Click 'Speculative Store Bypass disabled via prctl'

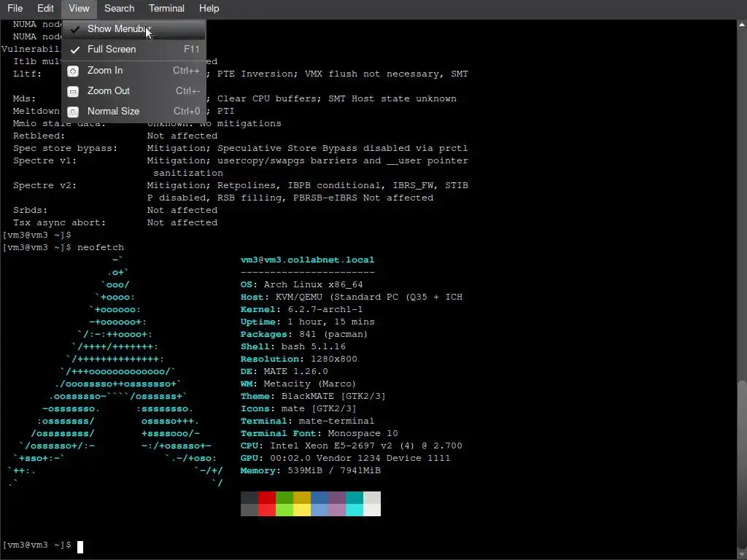click(x=343, y=149)
